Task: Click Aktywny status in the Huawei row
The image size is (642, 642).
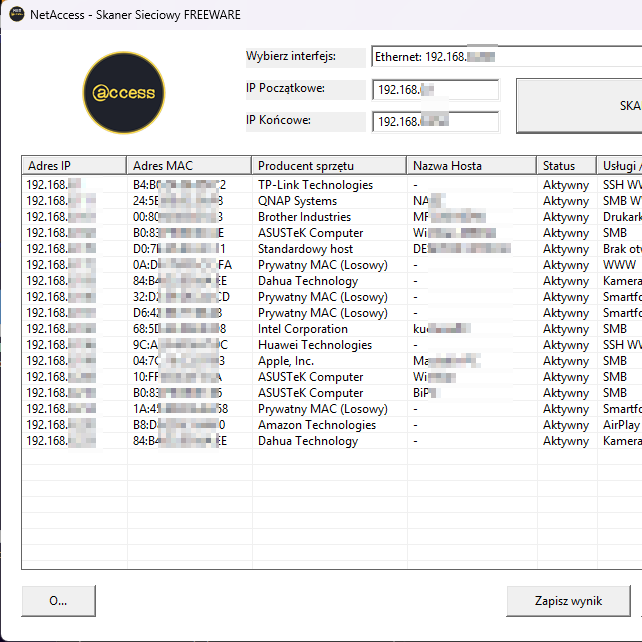Action: 566,345
